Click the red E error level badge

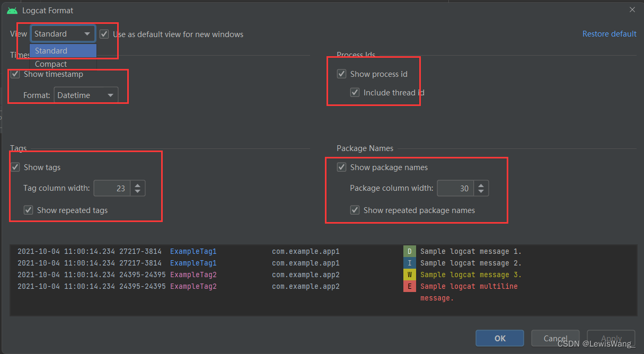point(410,286)
